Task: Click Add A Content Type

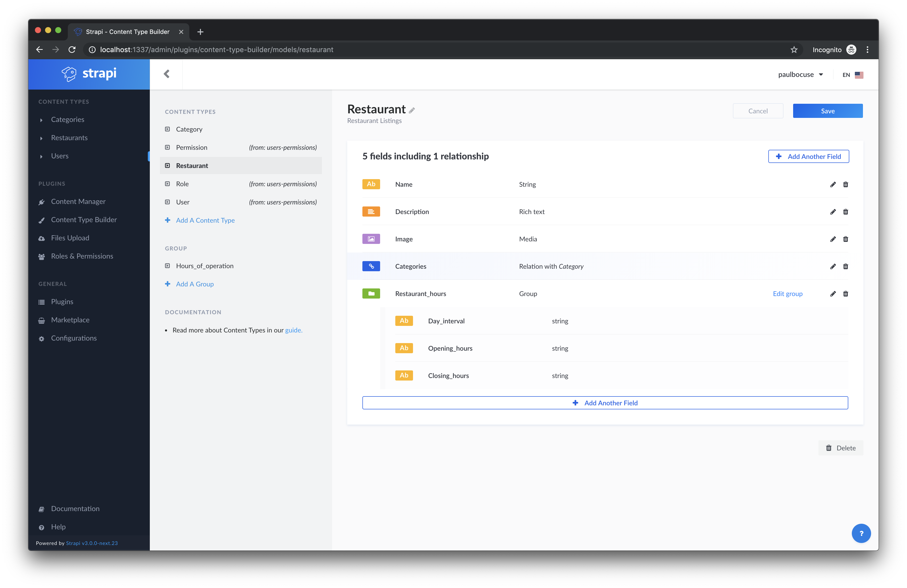Action: (205, 220)
